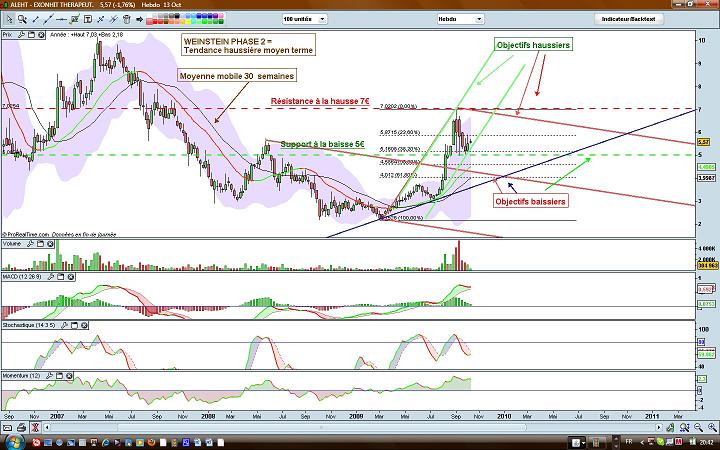
Task: Select the text annotation tool
Action: pos(88,19)
